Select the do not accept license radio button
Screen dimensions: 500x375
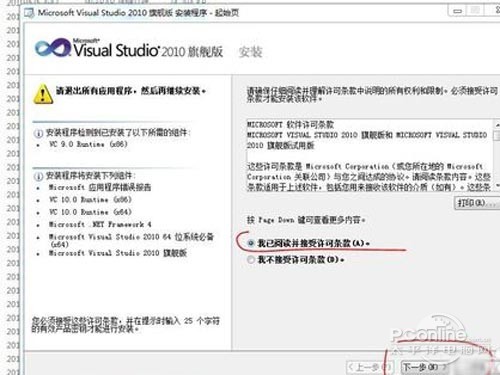tap(251, 260)
